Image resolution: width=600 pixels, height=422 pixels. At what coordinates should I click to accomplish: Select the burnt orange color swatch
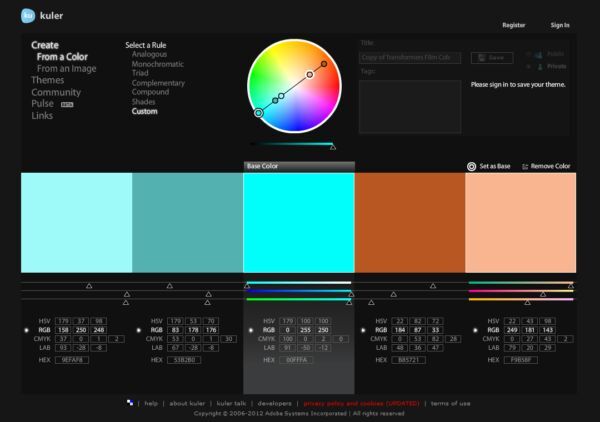[x=409, y=222]
